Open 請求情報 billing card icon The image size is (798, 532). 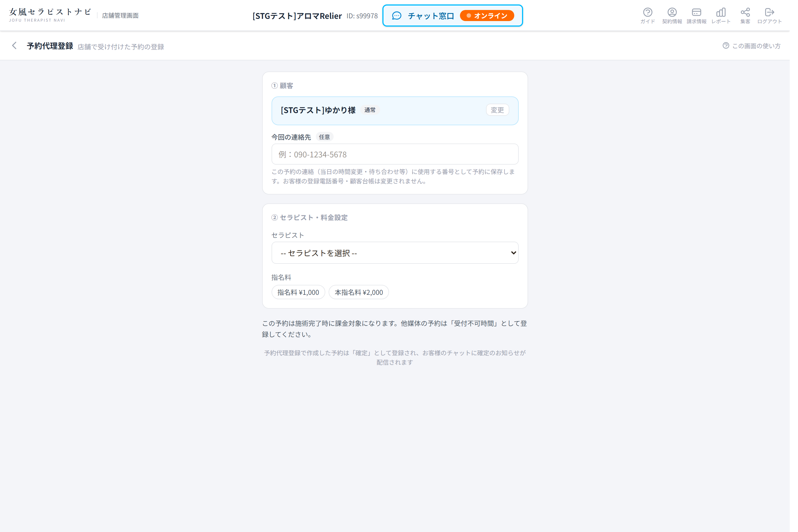pyautogui.click(x=704, y=16)
